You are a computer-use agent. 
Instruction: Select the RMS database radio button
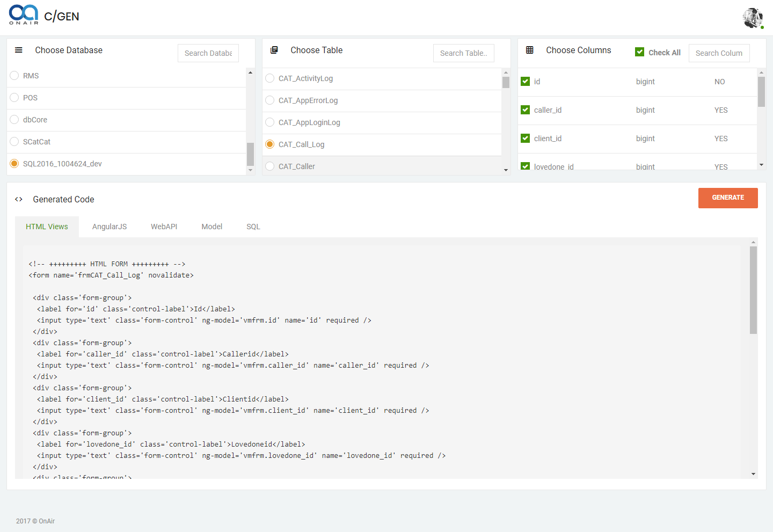tap(14, 76)
